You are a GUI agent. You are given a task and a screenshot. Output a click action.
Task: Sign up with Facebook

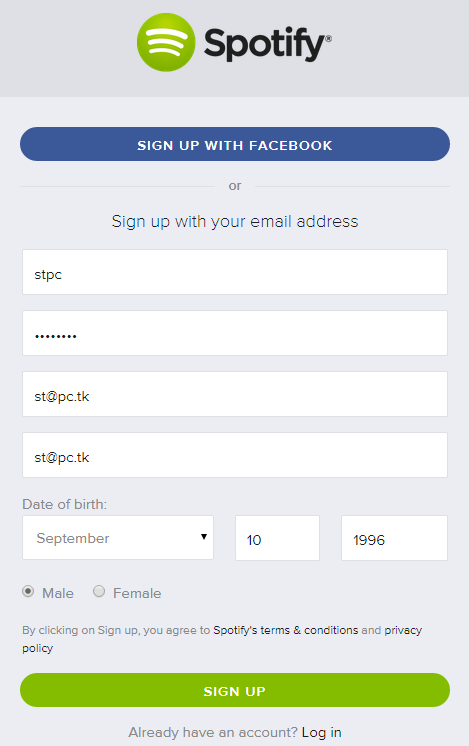click(235, 144)
